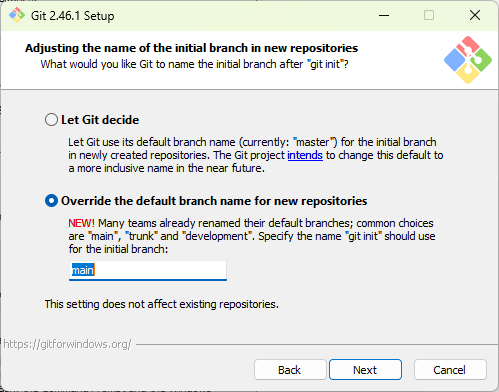Click the grayed-out maximize window button
Viewport: 499px width, 392px height.
[x=429, y=15]
